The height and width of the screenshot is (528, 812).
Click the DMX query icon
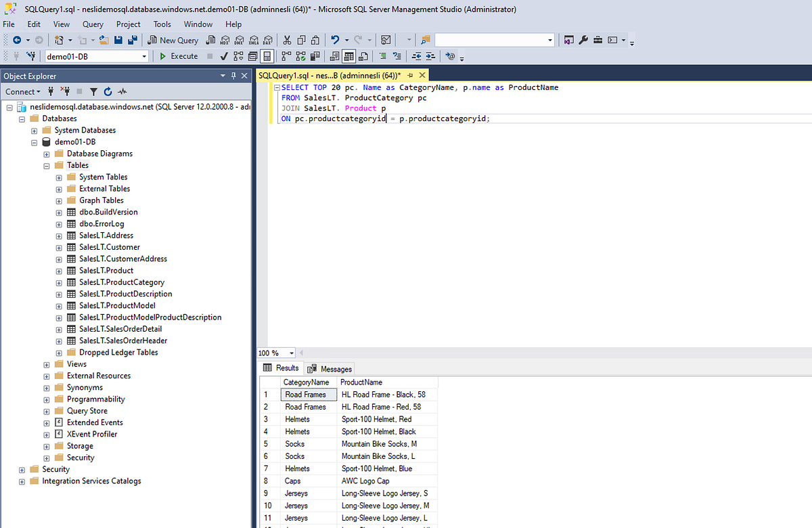coord(240,40)
